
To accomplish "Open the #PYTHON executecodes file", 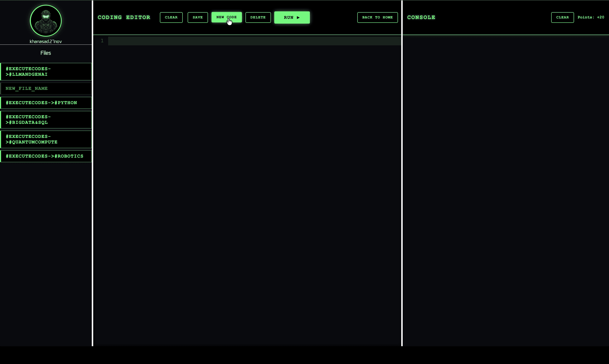I will point(46,103).
